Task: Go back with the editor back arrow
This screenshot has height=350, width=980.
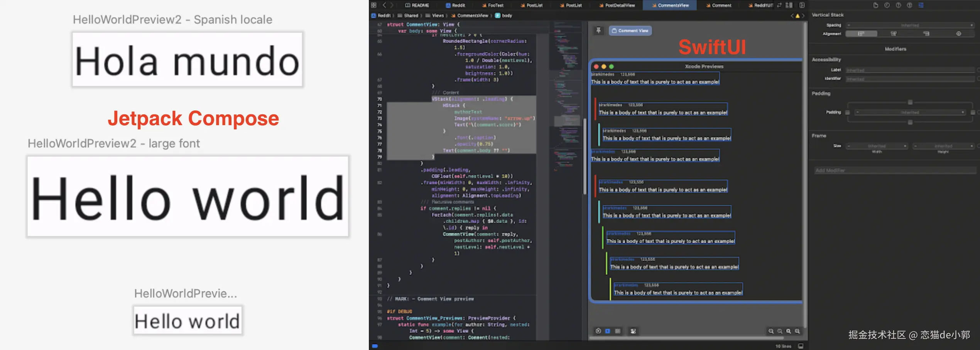Action: (x=384, y=5)
